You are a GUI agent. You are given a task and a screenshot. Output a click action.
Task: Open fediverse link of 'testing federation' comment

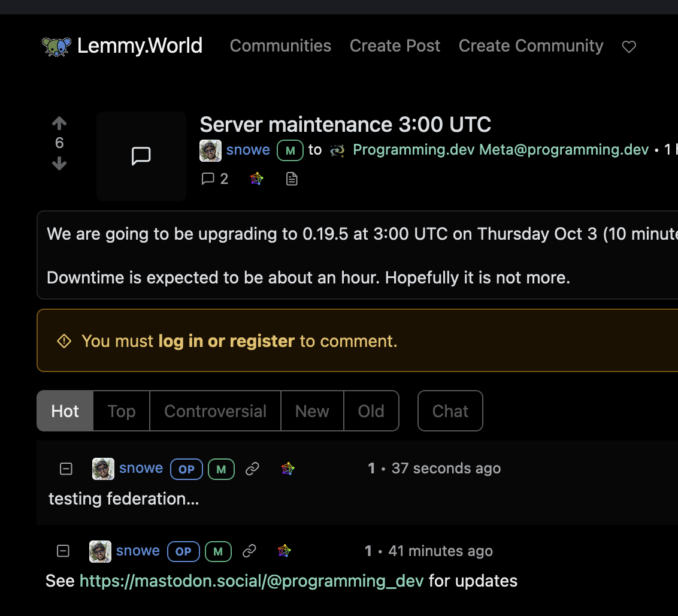coord(287,469)
